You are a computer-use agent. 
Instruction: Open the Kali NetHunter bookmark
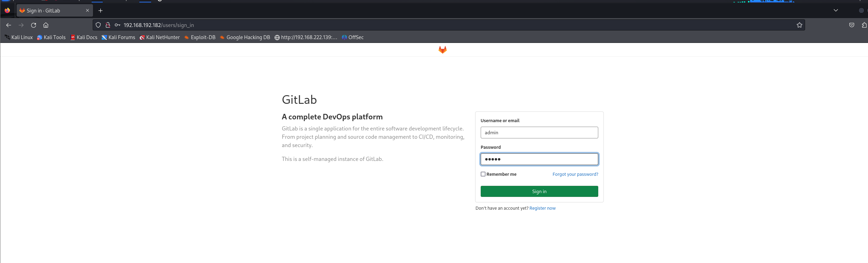pyautogui.click(x=159, y=37)
